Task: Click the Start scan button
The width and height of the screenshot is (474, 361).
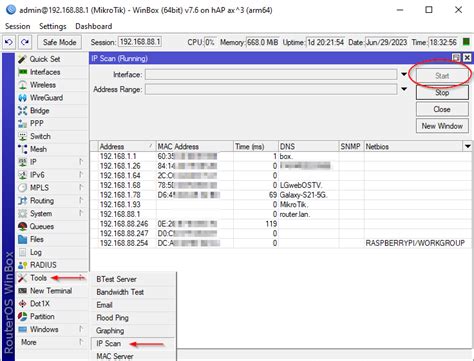Action: [442, 76]
